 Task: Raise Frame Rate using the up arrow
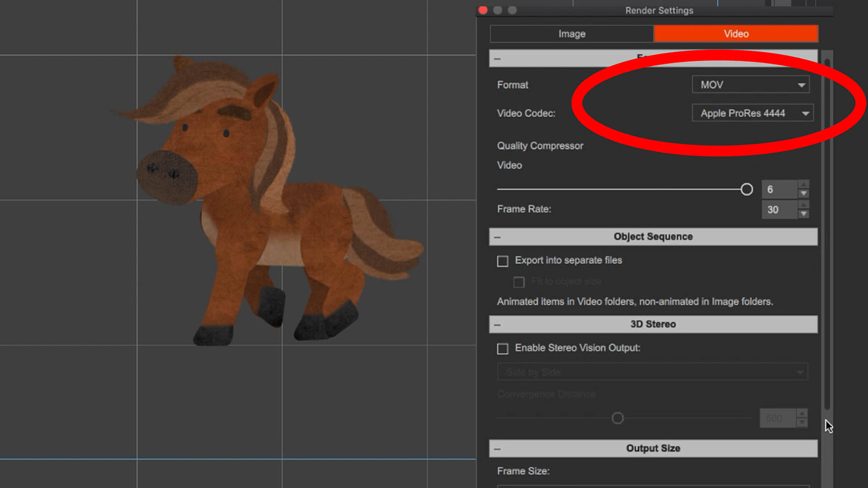click(803, 205)
